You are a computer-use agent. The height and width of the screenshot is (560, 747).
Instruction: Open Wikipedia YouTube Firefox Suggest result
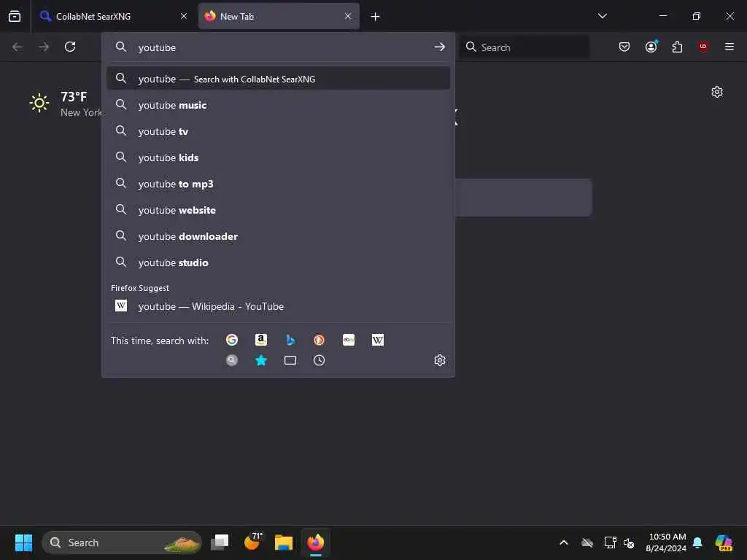[x=278, y=306]
